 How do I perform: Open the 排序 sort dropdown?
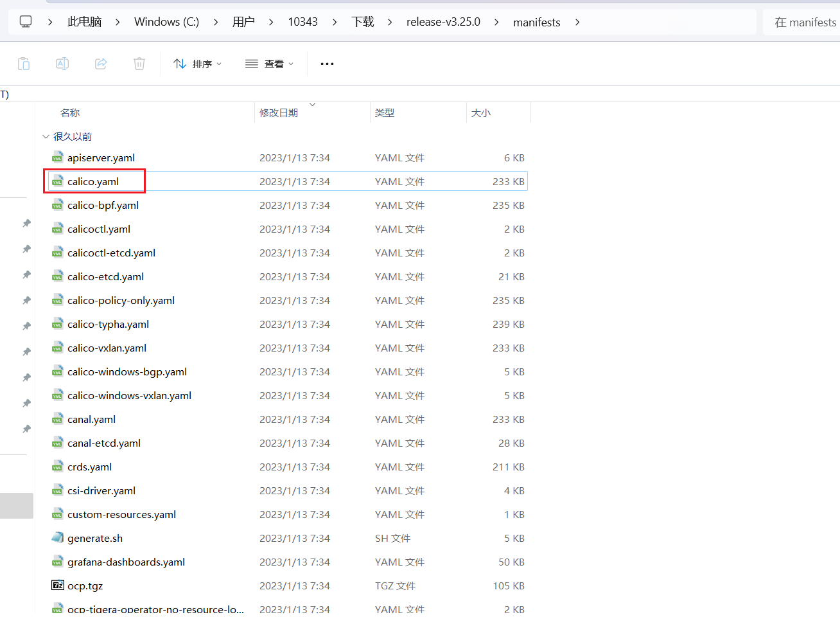click(x=198, y=64)
